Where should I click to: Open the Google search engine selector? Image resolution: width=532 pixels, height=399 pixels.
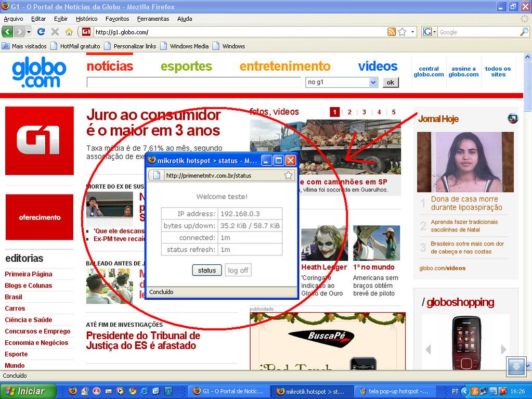[x=429, y=32]
